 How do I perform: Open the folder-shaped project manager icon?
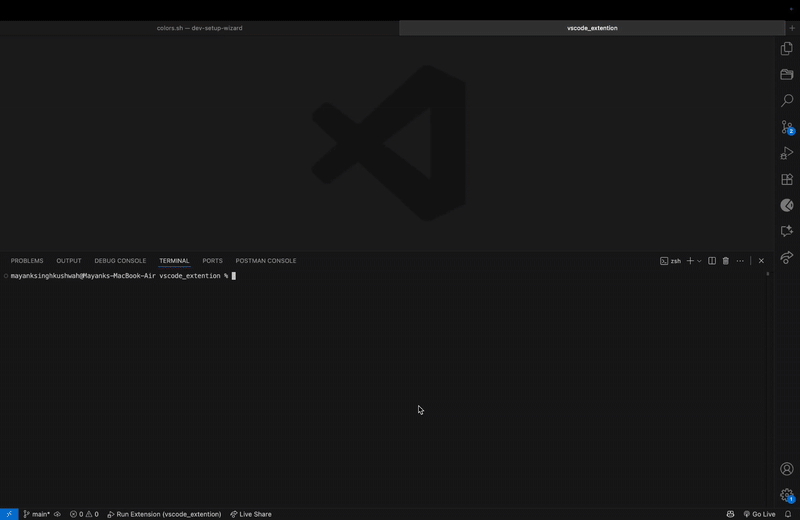tap(787, 75)
